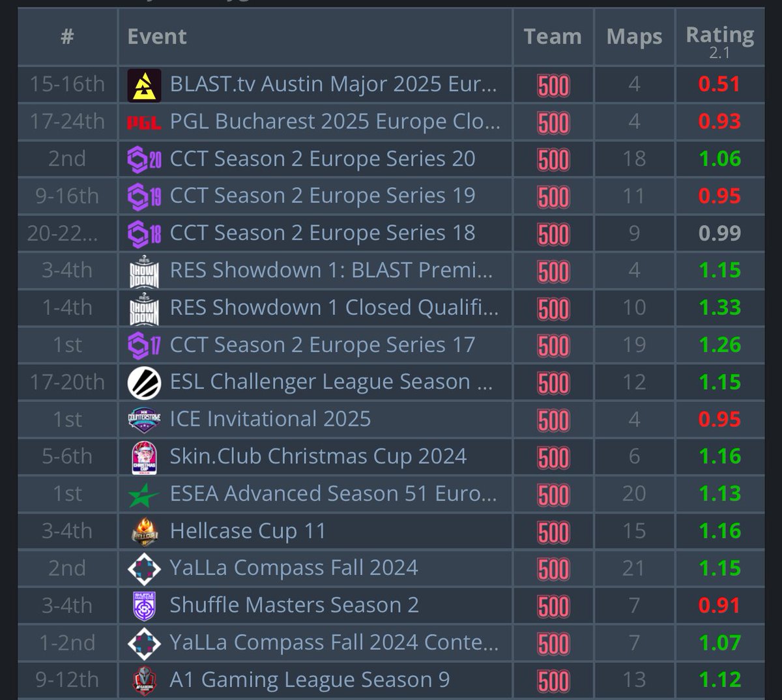Click the 1.06 rating value
Viewport: 782px width, 700px height.
[719, 158]
